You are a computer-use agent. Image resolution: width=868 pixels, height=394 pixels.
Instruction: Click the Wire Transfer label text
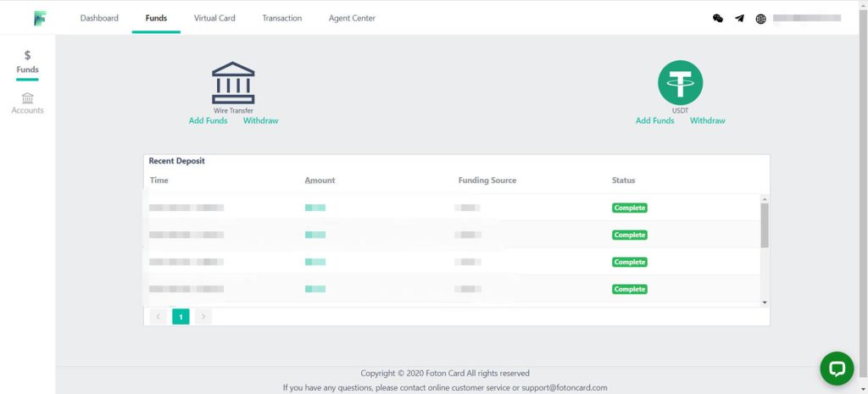[233, 111]
